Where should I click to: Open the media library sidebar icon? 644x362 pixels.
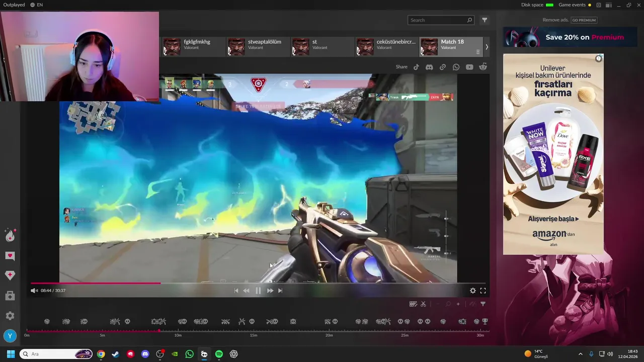pos(10,296)
